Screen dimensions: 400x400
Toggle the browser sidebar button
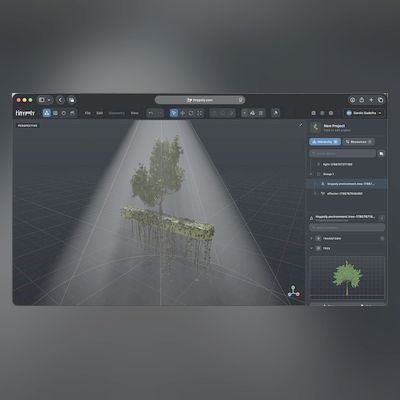42,100
